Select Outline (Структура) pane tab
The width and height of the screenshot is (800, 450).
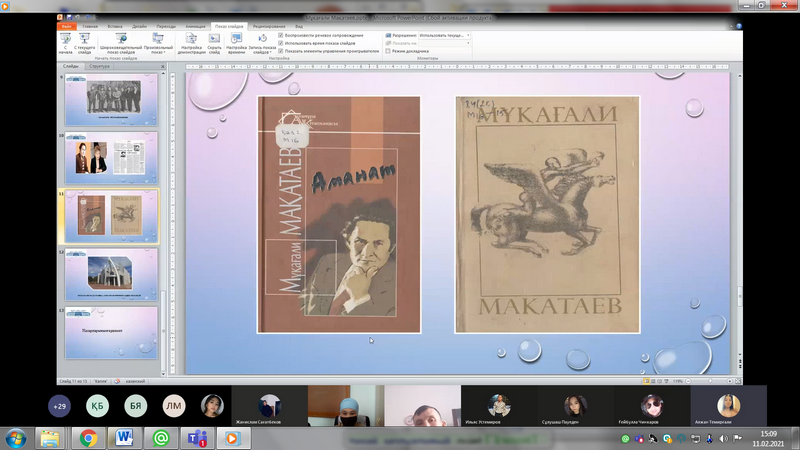click(99, 66)
